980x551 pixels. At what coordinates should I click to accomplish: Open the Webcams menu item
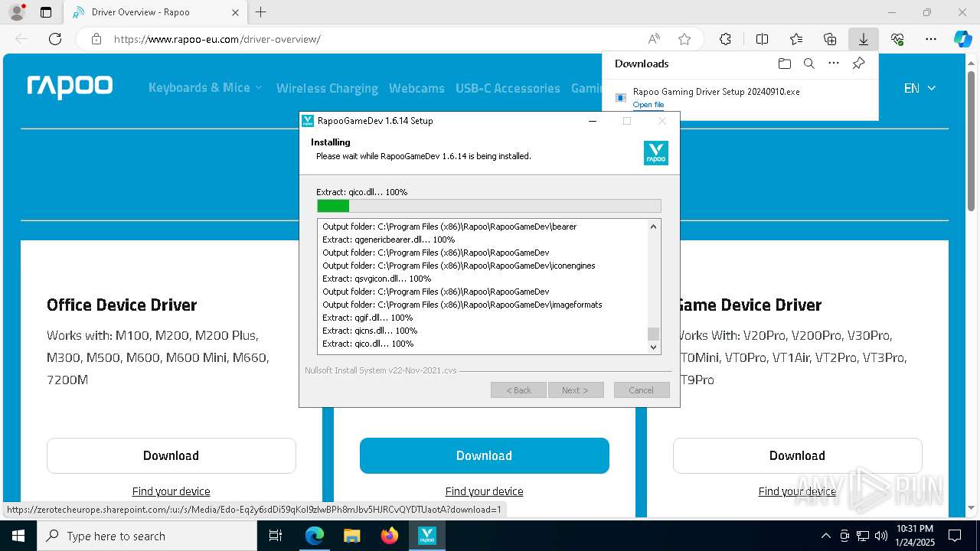[x=416, y=88]
